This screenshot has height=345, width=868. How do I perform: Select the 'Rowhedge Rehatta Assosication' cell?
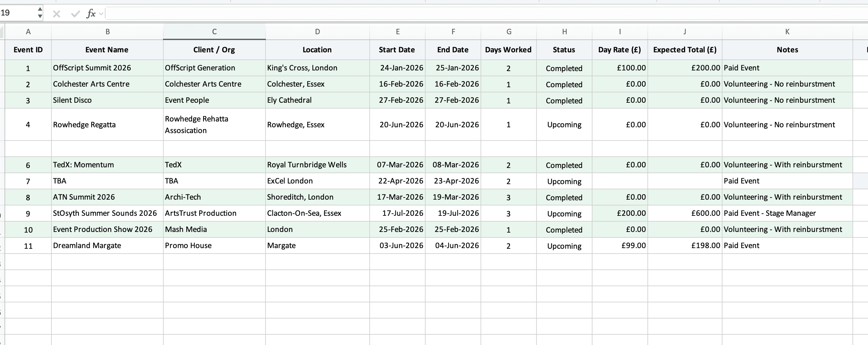pos(214,125)
